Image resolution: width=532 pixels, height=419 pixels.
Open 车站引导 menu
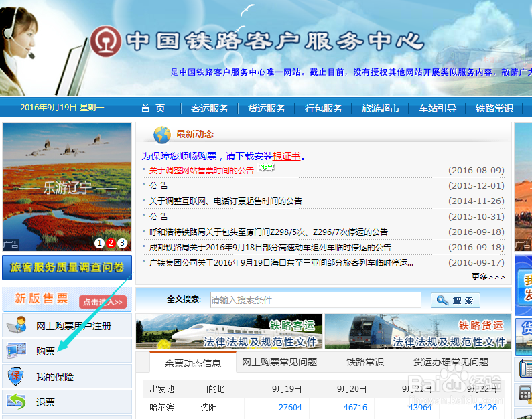[438, 108]
